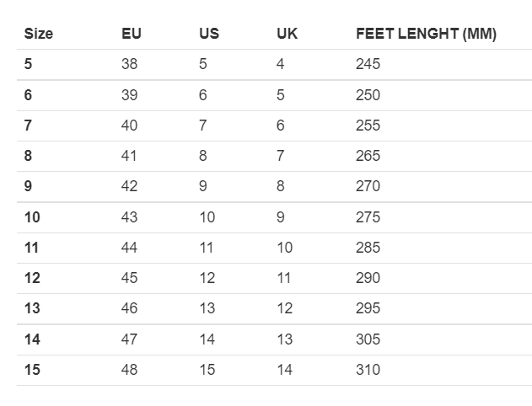532x406 pixels.
Task: Click the Size column header
Action: pyautogui.click(x=39, y=35)
